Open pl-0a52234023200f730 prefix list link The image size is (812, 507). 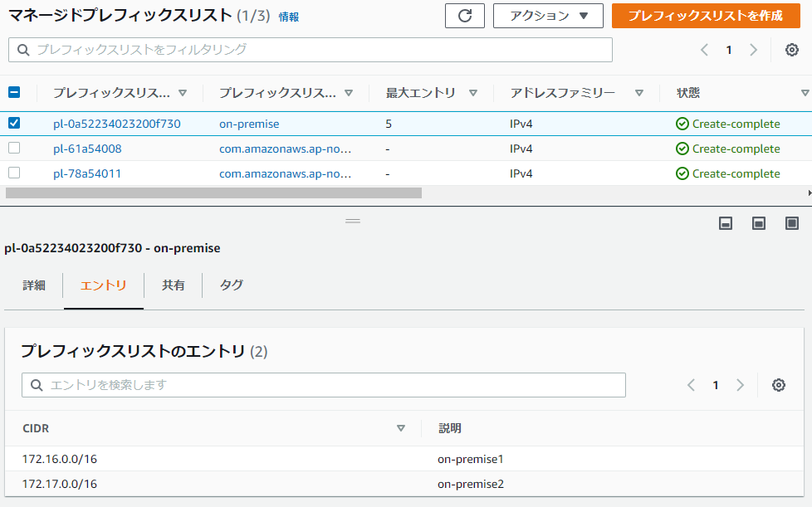(117, 124)
